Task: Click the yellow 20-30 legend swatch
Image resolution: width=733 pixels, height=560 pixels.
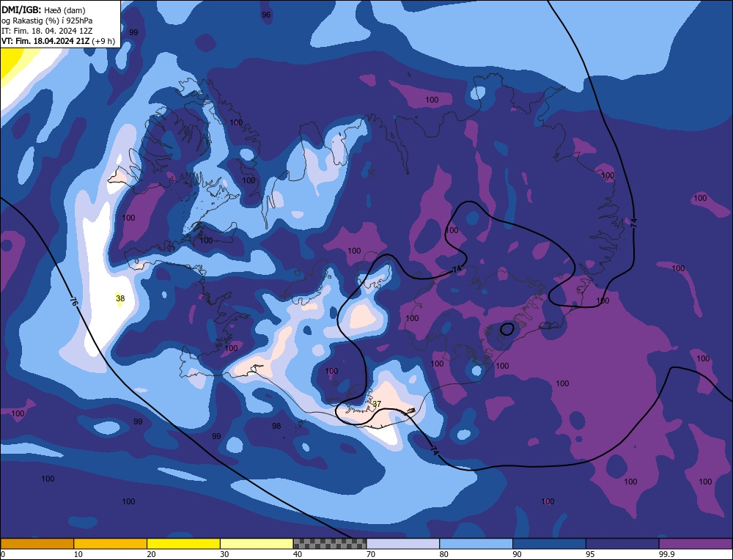Action: click(183, 544)
